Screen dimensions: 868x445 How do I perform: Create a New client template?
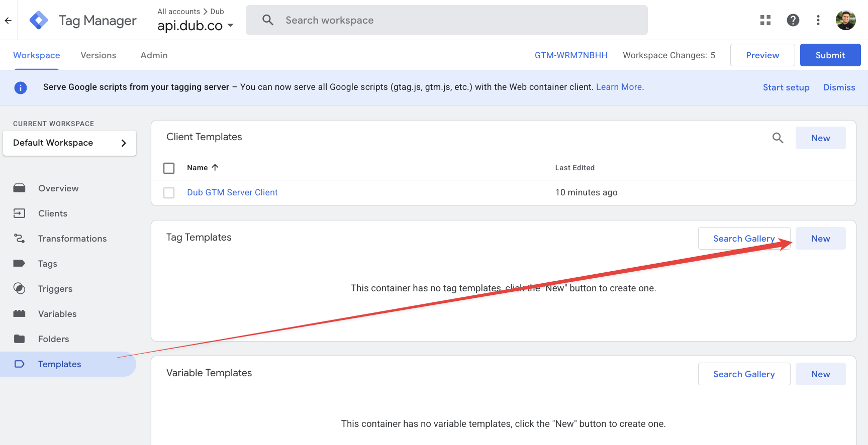[821, 138]
